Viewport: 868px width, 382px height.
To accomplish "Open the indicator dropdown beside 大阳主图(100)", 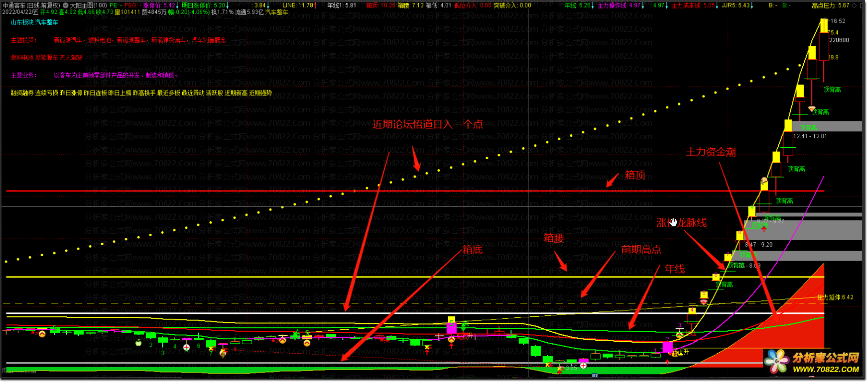I will 65,5.
